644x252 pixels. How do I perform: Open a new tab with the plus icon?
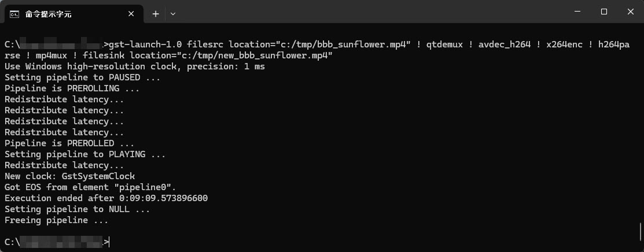point(156,14)
